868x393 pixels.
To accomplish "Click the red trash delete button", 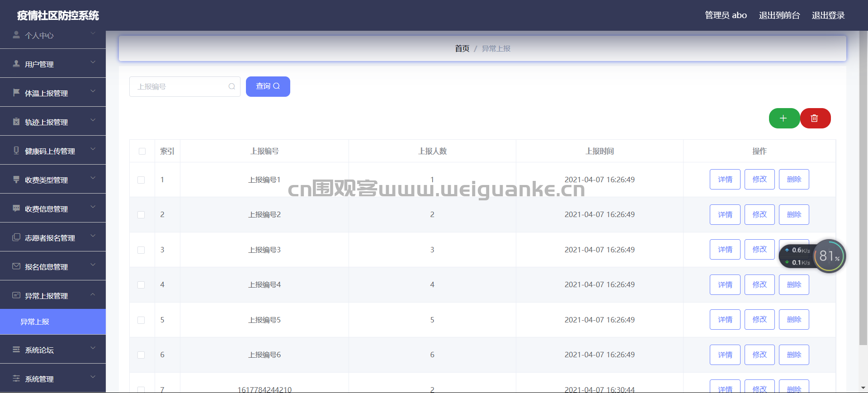I will [x=815, y=118].
